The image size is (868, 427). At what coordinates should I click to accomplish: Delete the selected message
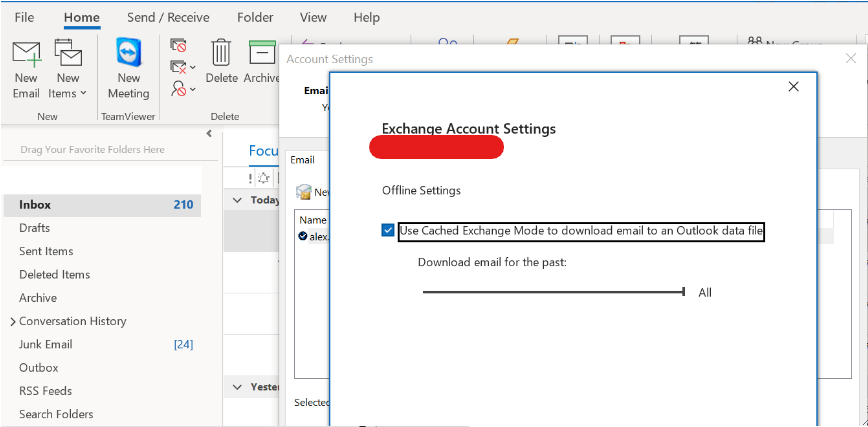point(221,62)
